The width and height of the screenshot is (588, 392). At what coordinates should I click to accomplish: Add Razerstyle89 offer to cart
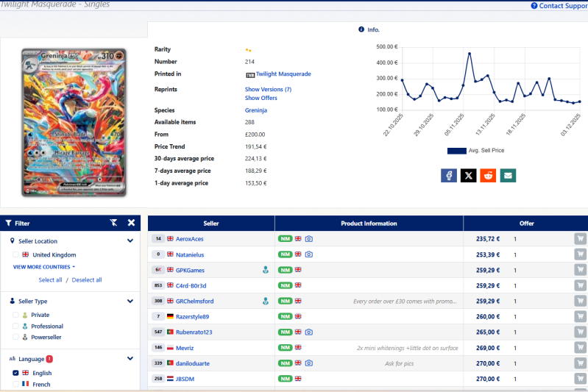pos(580,316)
